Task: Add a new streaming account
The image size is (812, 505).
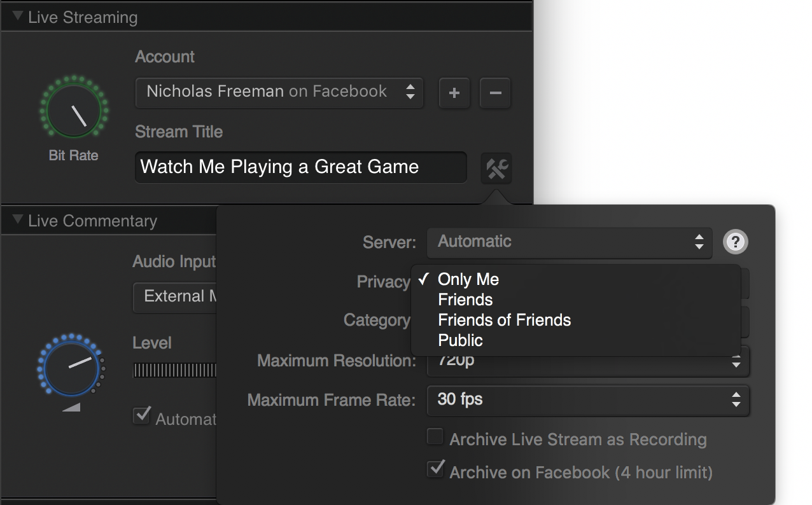Action: tap(454, 93)
